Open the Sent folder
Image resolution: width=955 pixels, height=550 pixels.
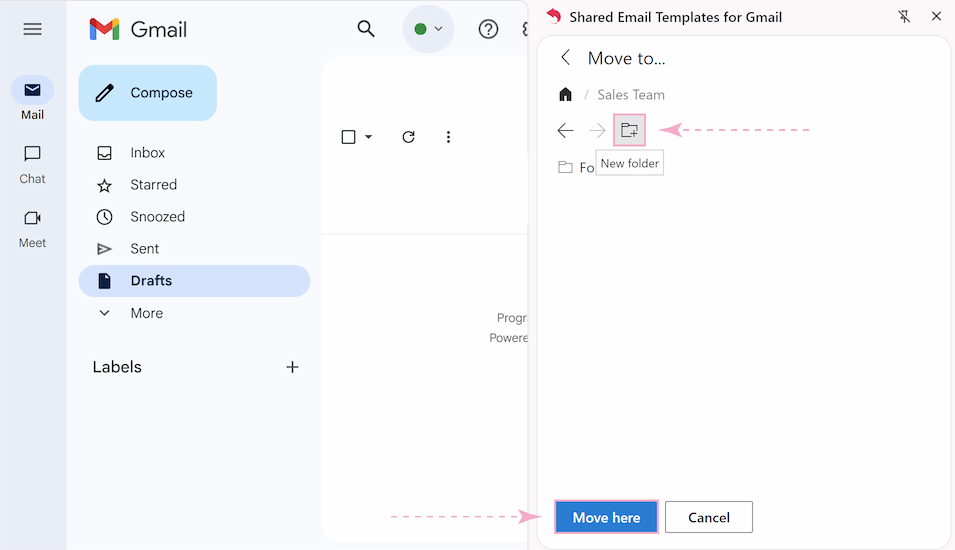point(144,249)
